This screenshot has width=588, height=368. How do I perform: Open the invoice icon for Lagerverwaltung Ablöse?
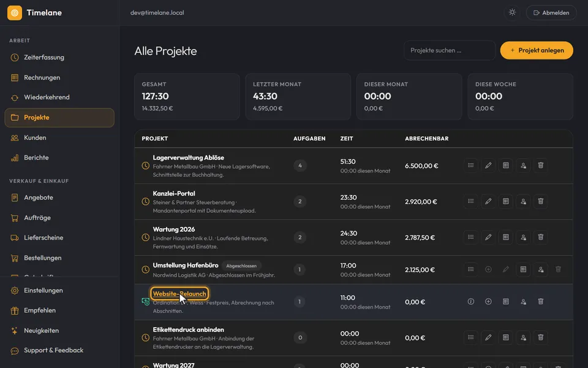(x=505, y=165)
